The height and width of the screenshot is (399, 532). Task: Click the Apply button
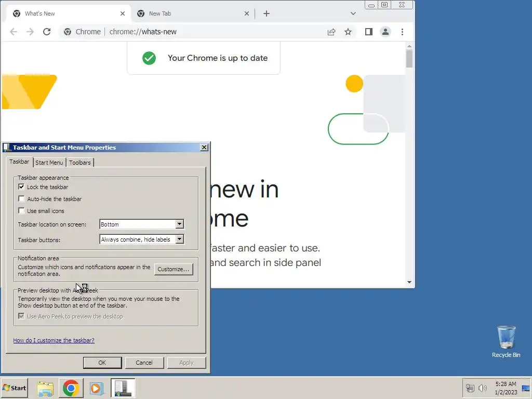187,363
